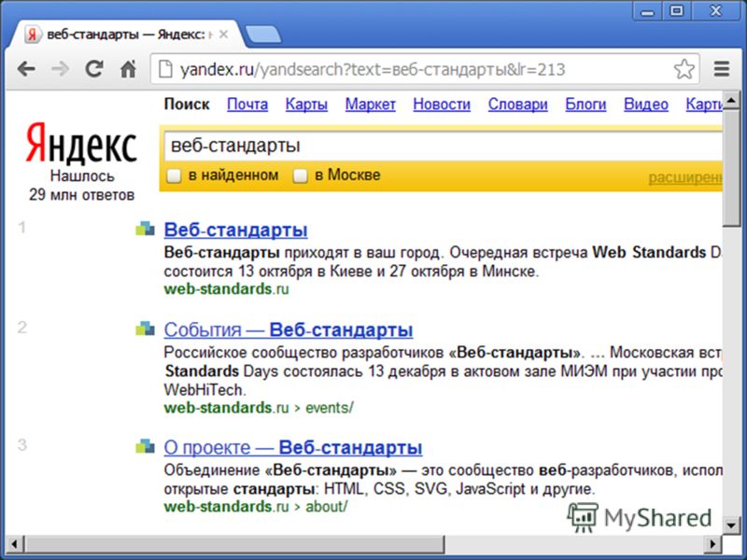Open the Маркет link

pyautogui.click(x=370, y=105)
